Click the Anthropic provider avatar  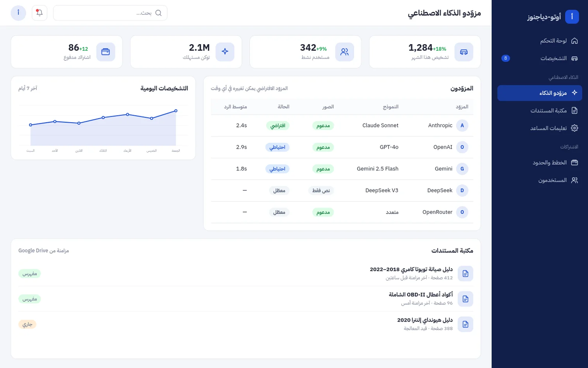[x=462, y=125]
